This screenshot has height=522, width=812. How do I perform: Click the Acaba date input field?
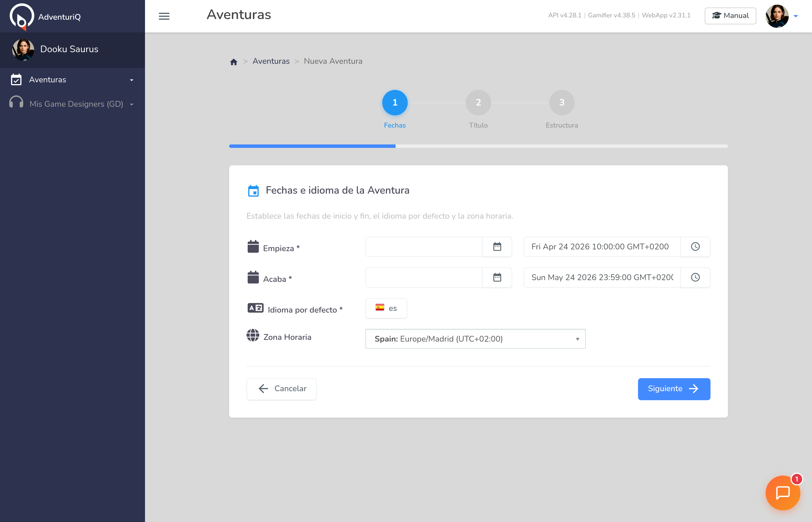[424, 278]
